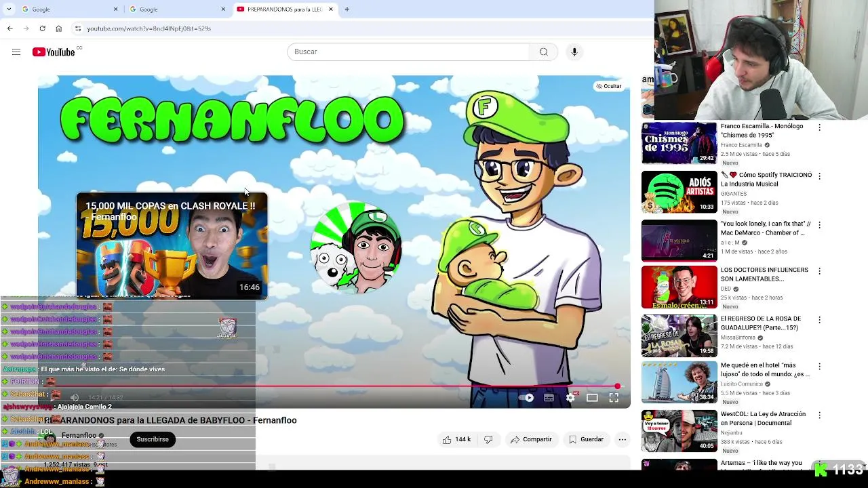This screenshot has width=868, height=488.
Task: Open 15,000 MIL COPAS end-screen video
Action: click(172, 246)
